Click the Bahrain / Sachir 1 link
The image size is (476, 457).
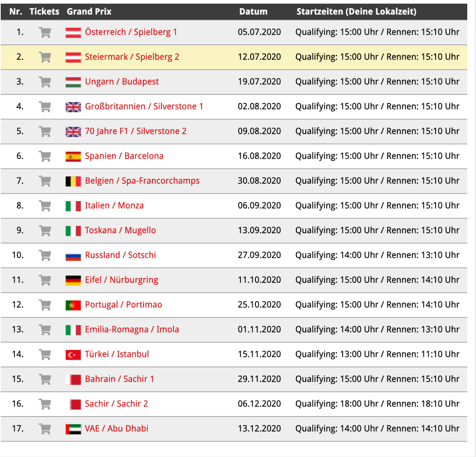(119, 379)
